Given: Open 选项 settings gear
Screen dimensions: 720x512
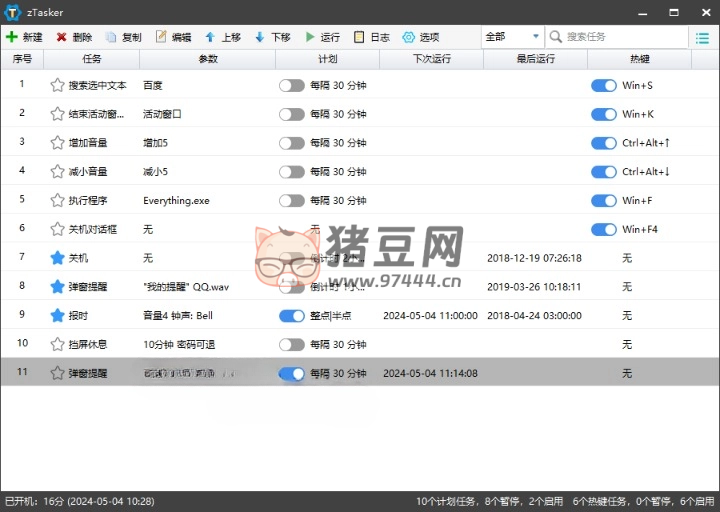Looking at the screenshot, I should (x=409, y=37).
